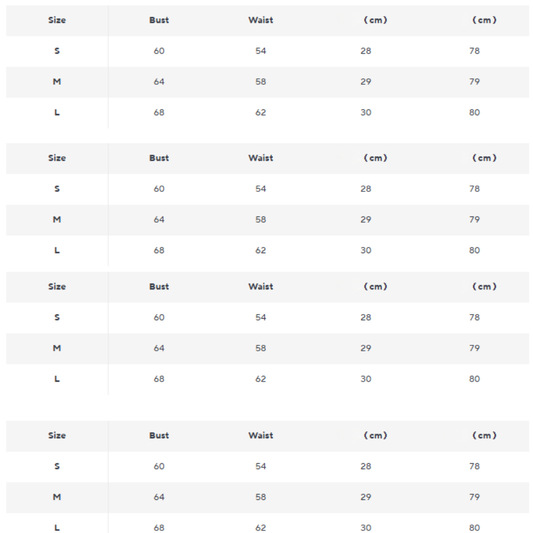Click the Waist header in the first table

(x=260, y=20)
